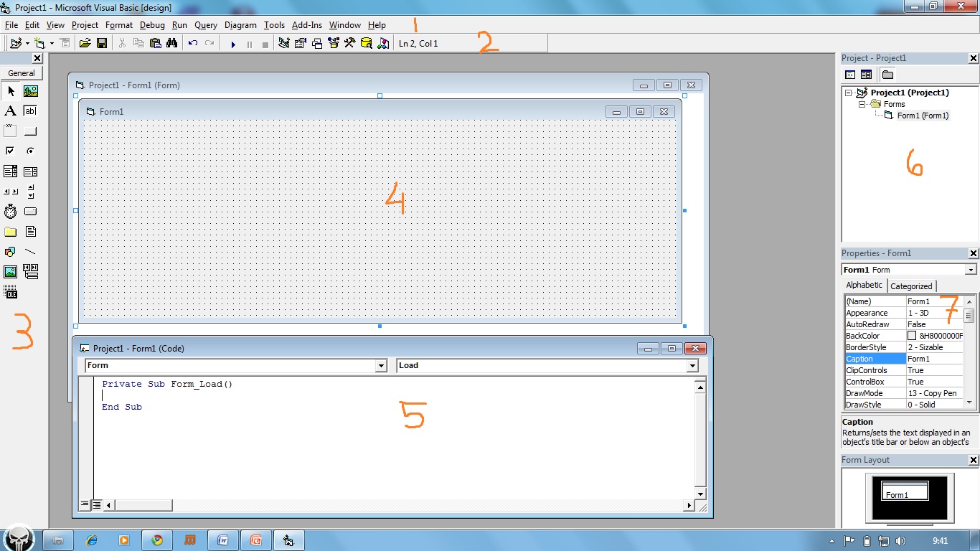
Task: Select the CheckBox control in the toolbox
Action: click(9, 150)
